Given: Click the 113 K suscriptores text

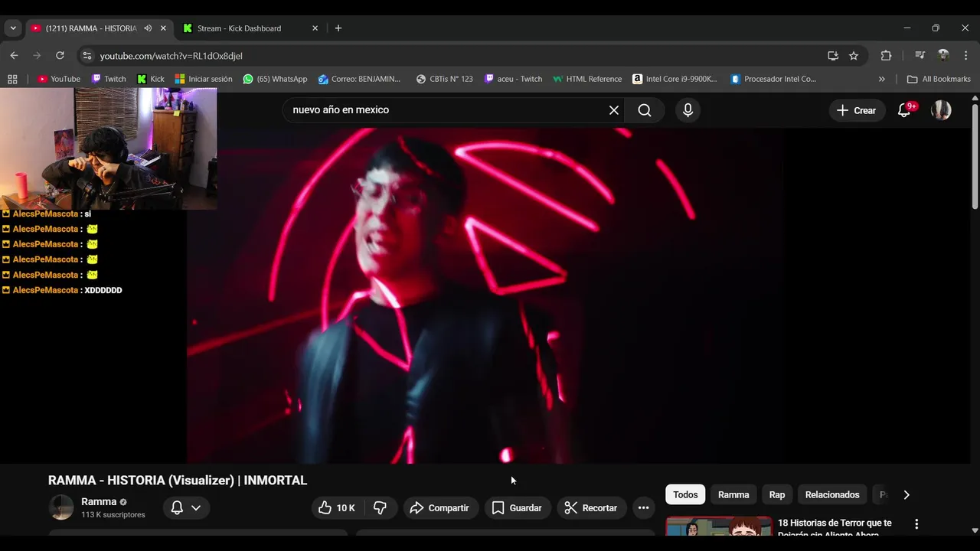Looking at the screenshot, I should pyautogui.click(x=113, y=515).
